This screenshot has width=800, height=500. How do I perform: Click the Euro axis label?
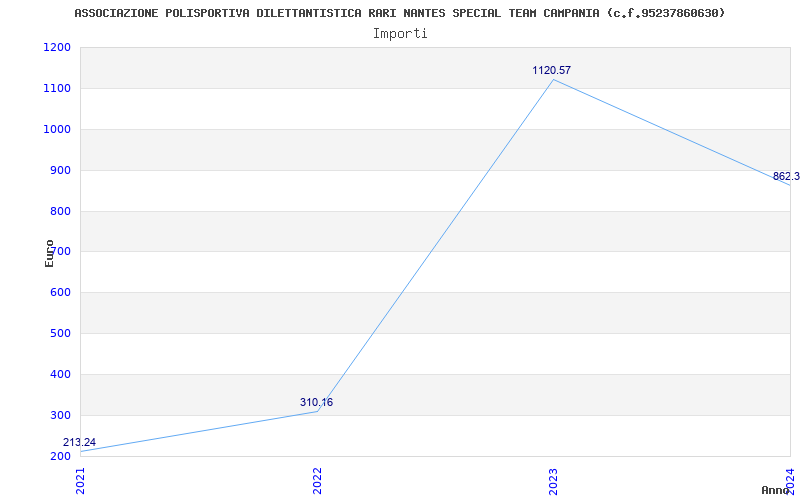49,253
